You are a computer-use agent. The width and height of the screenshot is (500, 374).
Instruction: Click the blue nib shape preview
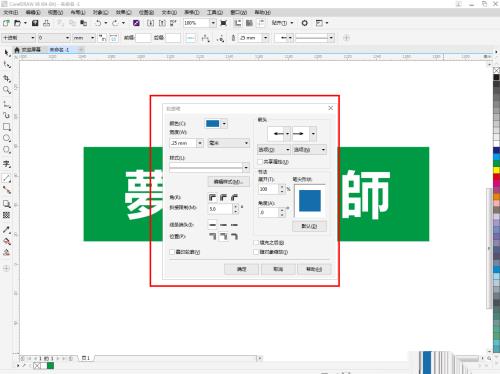(x=310, y=201)
